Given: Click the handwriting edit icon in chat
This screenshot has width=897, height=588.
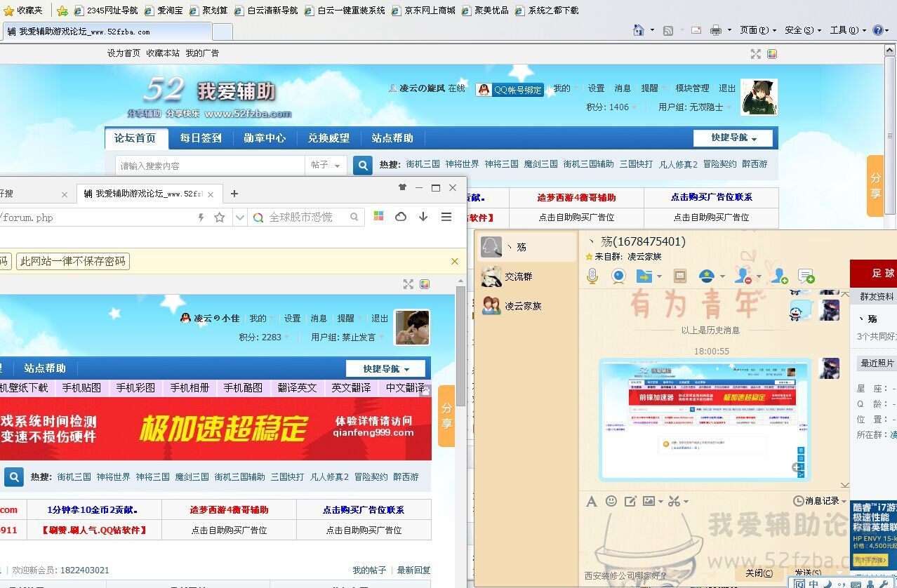Looking at the screenshot, I should (630, 501).
